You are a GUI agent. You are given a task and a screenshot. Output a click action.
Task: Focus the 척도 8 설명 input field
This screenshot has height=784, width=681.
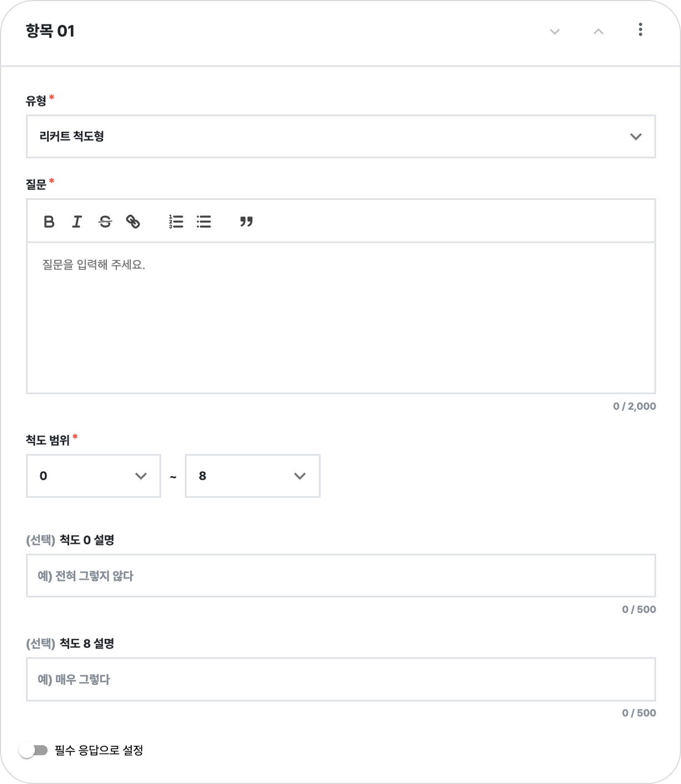pyautogui.click(x=341, y=679)
